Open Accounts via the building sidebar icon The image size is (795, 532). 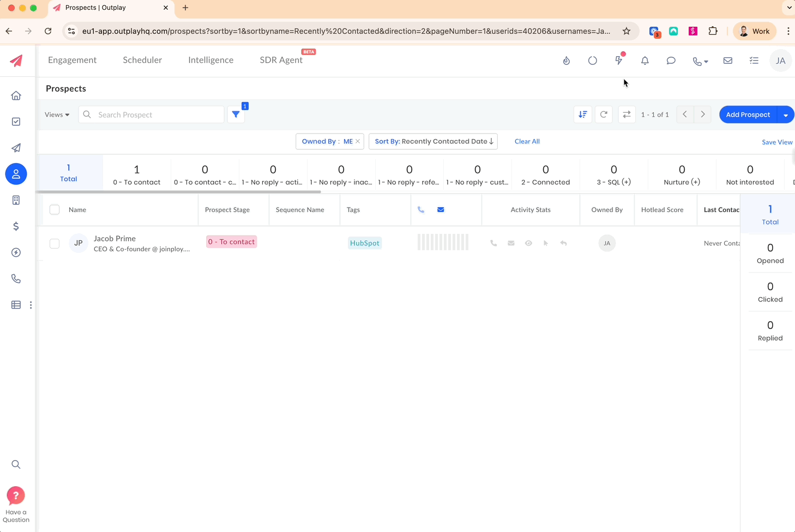(16, 200)
